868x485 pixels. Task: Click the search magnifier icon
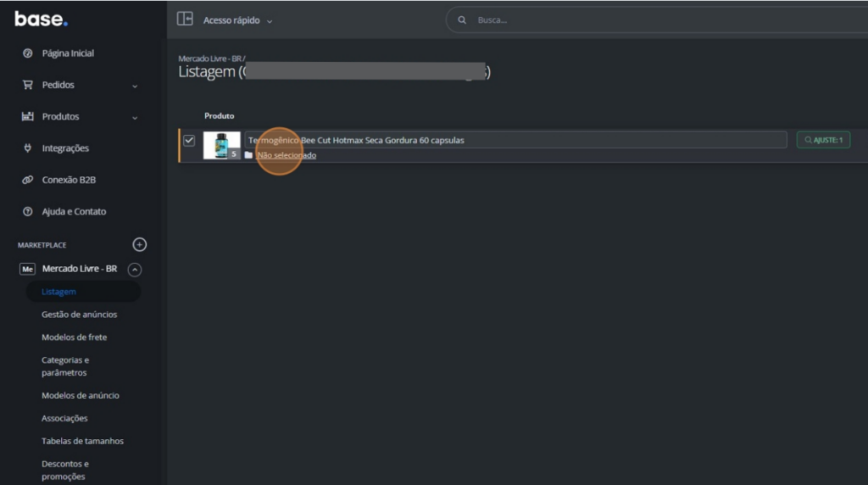click(x=462, y=20)
